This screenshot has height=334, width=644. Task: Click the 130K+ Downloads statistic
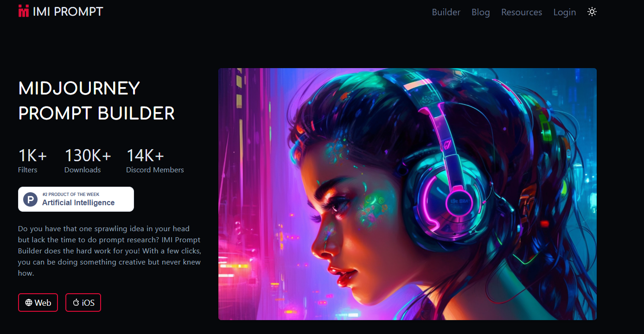click(x=88, y=160)
